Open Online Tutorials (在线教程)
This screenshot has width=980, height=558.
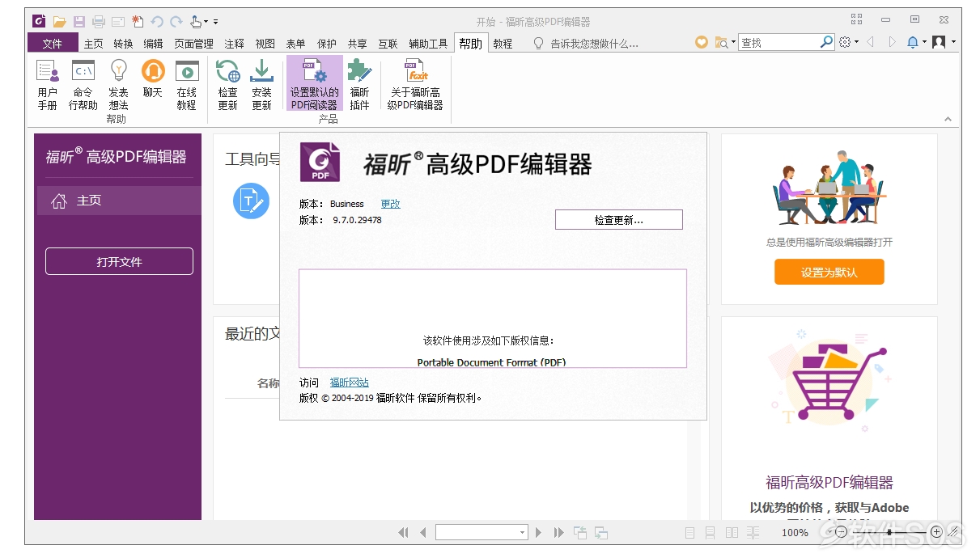pos(187,85)
